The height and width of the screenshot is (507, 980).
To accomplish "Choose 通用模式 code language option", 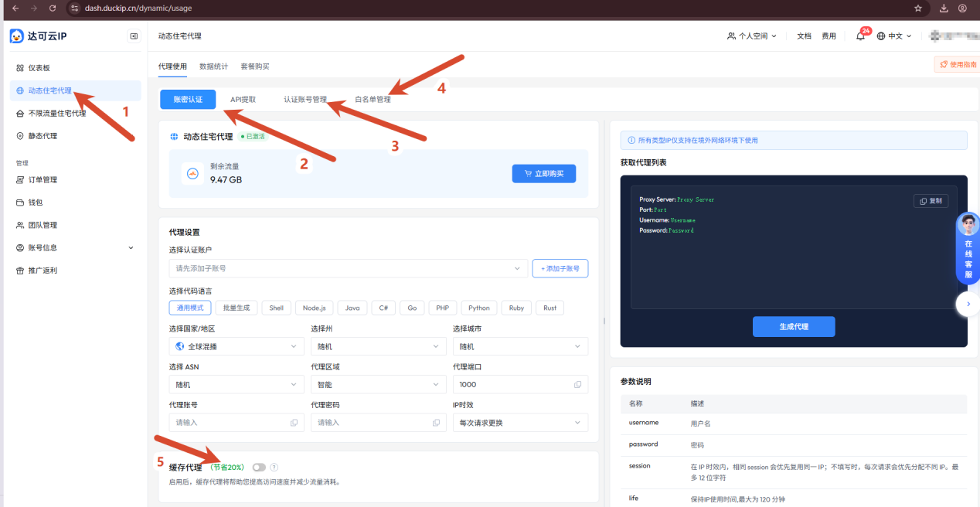I will [x=190, y=308].
